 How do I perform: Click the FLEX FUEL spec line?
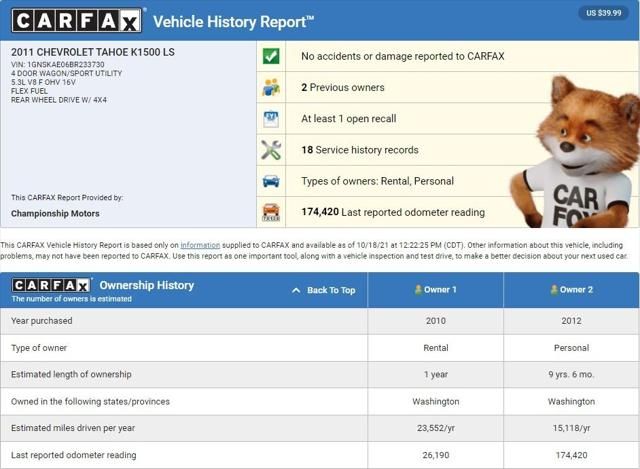click(29, 91)
